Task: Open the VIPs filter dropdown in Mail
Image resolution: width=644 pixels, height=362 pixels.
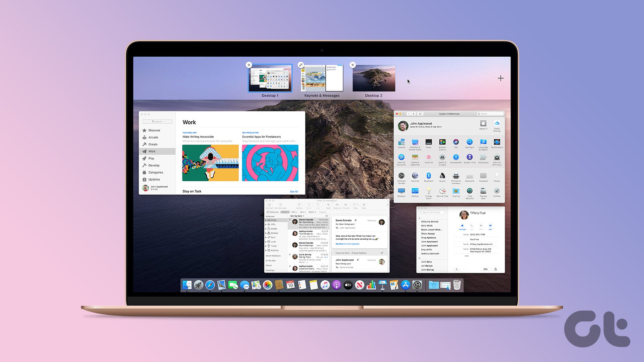Action: pyautogui.click(x=294, y=212)
